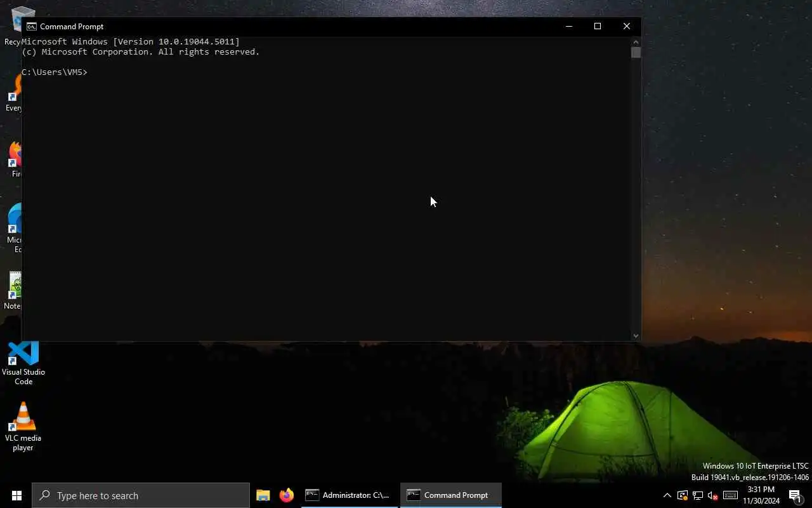Click the C:\Users\VM5> prompt line
This screenshot has height=508, width=812.
[x=55, y=72]
